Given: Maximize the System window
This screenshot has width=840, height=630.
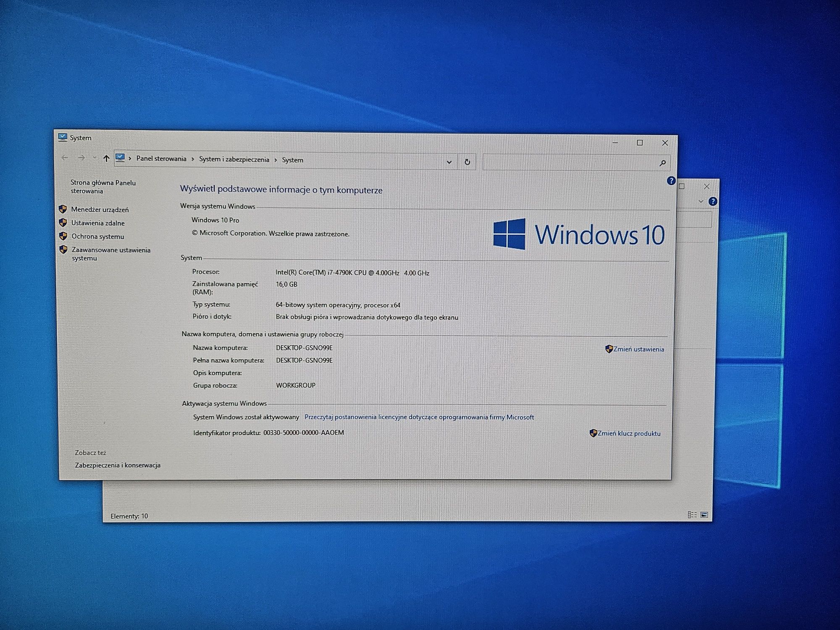Looking at the screenshot, I should click(x=640, y=143).
